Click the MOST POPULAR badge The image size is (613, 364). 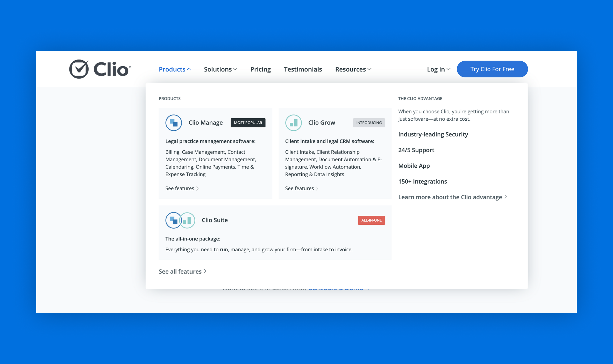coord(248,123)
